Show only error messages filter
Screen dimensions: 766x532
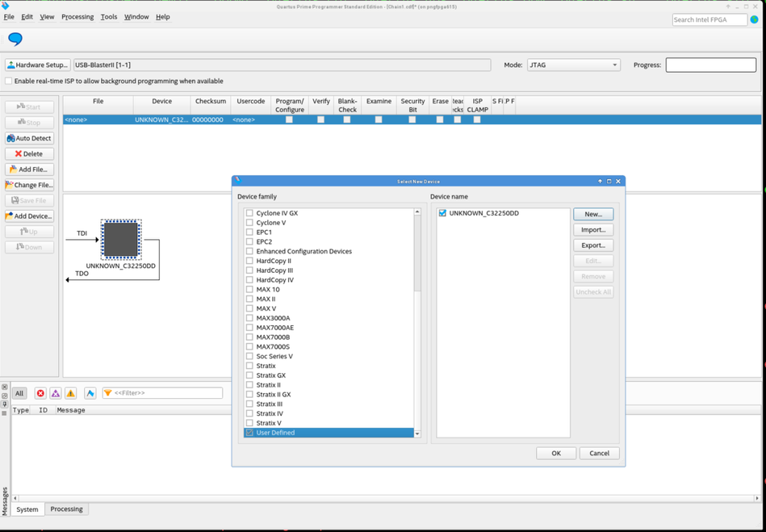[40, 393]
